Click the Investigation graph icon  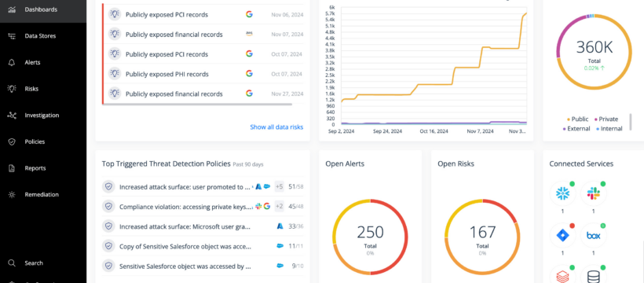tap(12, 116)
